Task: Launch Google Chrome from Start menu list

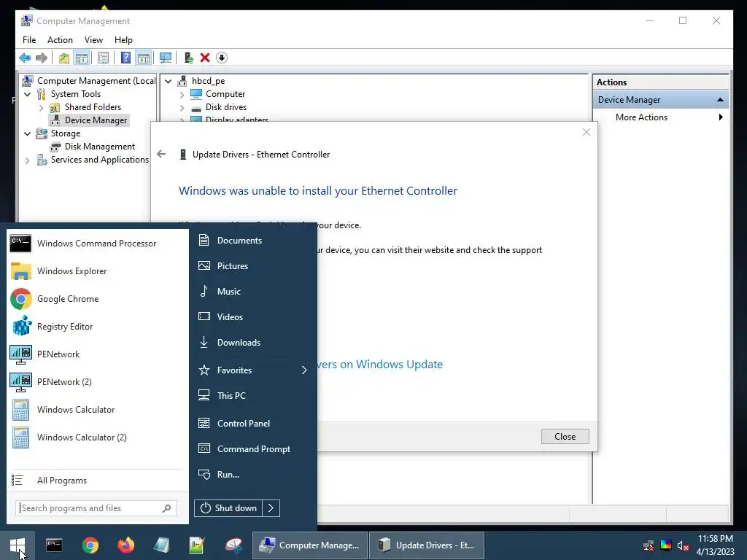Action: coord(97,299)
